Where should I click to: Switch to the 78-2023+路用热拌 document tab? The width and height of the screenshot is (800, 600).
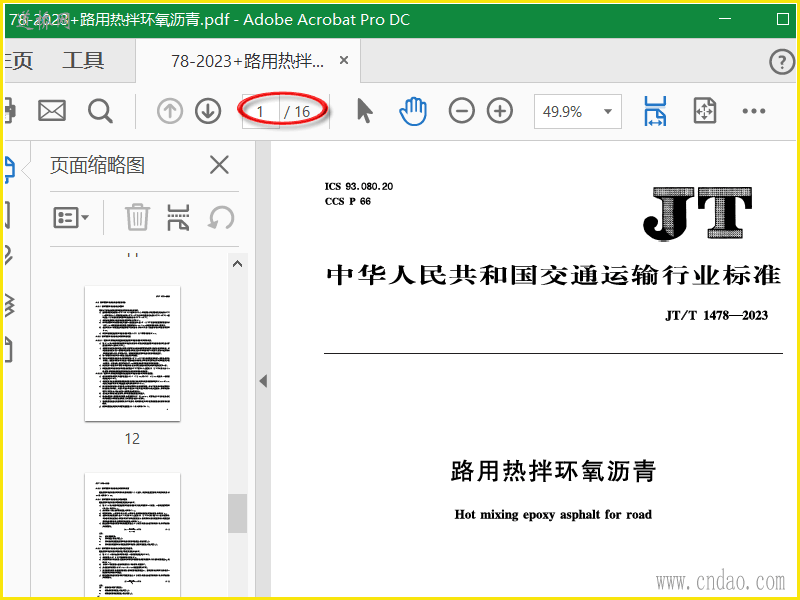tap(247, 61)
